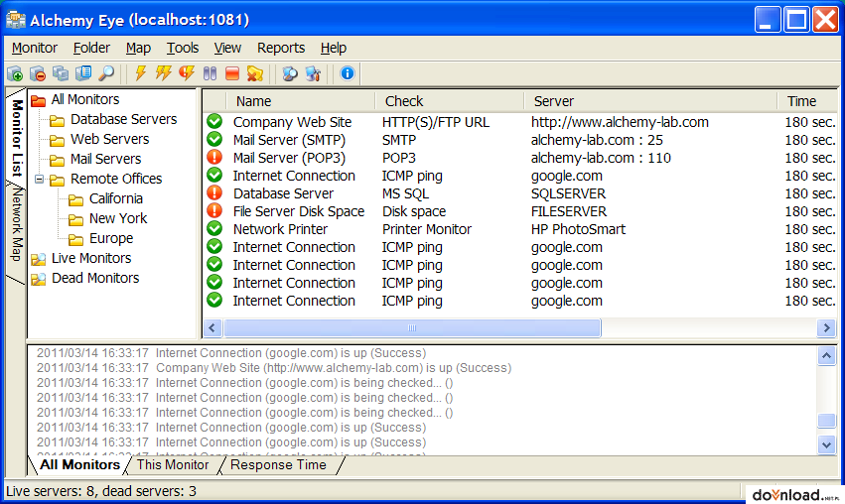Image resolution: width=845 pixels, height=504 pixels.
Task: Click the HP PhotoSmart server cell
Action: click(578, 229)
